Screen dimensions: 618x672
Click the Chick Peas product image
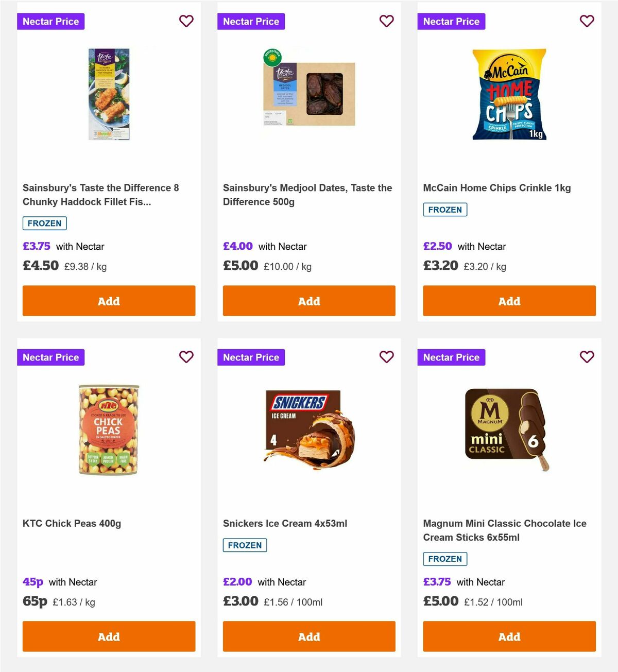point(109,432)
